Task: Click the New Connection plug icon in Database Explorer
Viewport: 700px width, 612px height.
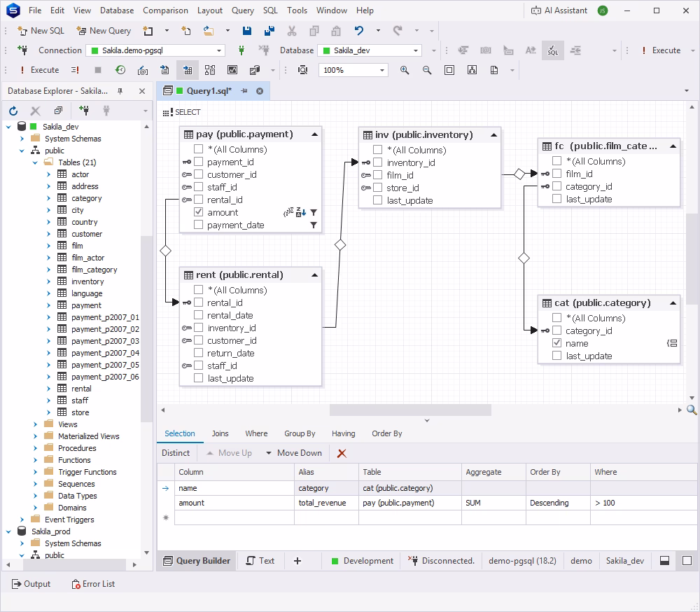Action: 83,111
